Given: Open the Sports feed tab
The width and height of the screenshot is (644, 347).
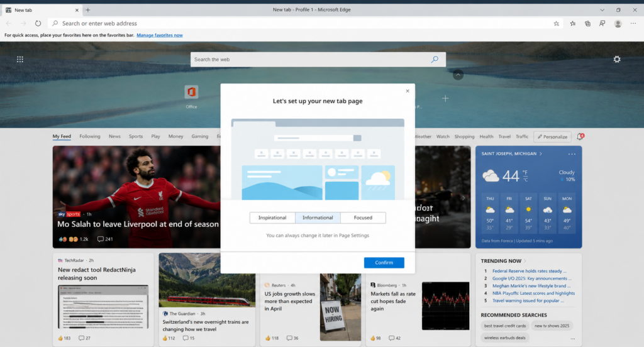Looking at the screenshot, I should [136, 136].
